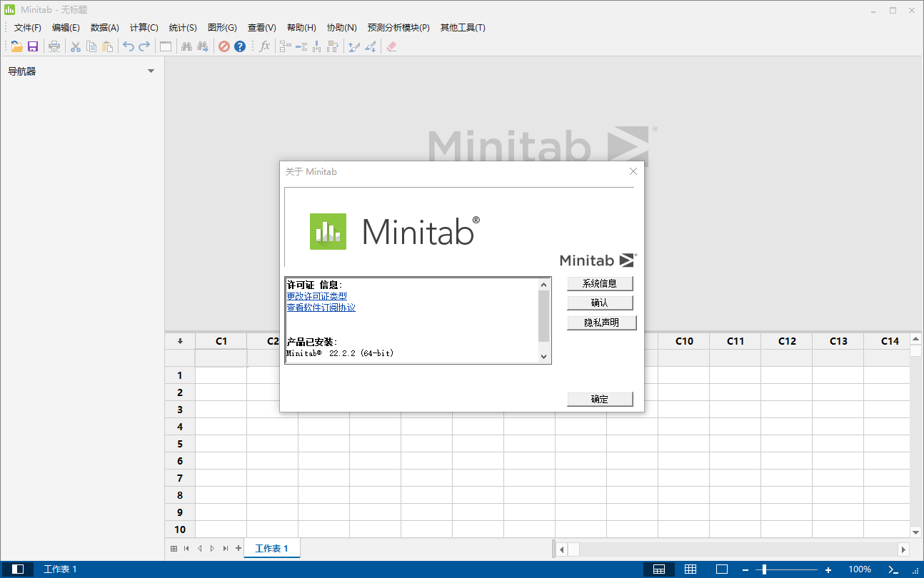The image size is (924, 578).
Task: Jump to the first worksheet tab arrow
Action: pos(186,549)
